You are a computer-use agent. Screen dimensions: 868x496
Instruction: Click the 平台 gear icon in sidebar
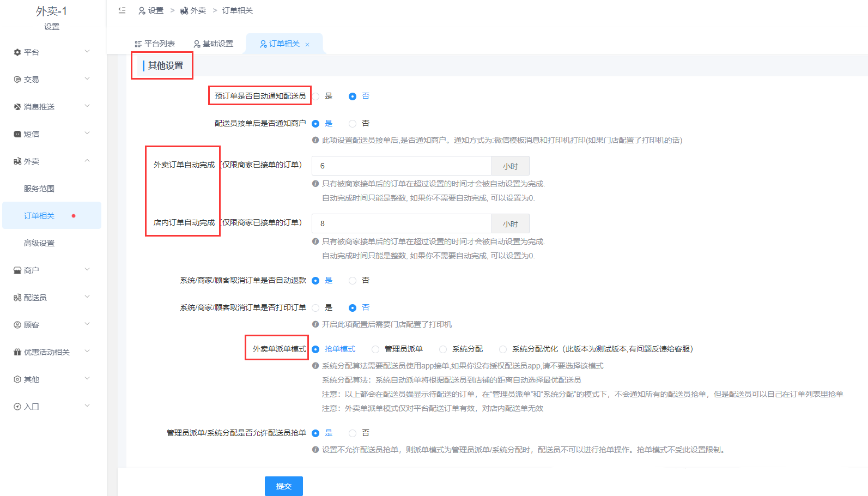coord(17,52)
